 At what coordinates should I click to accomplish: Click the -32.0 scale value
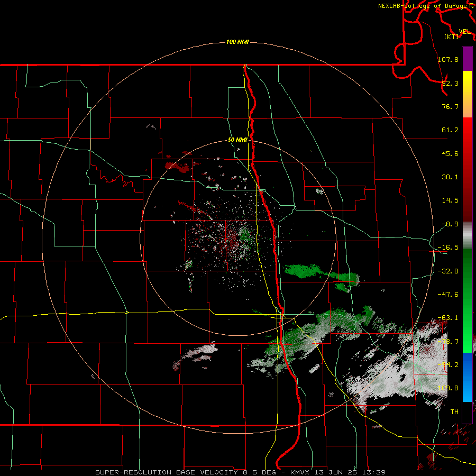(x=448, y=271)
